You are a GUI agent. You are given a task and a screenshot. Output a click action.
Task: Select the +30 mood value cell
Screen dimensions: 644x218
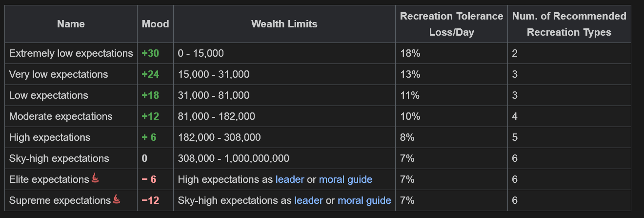[x=155, y=53]
